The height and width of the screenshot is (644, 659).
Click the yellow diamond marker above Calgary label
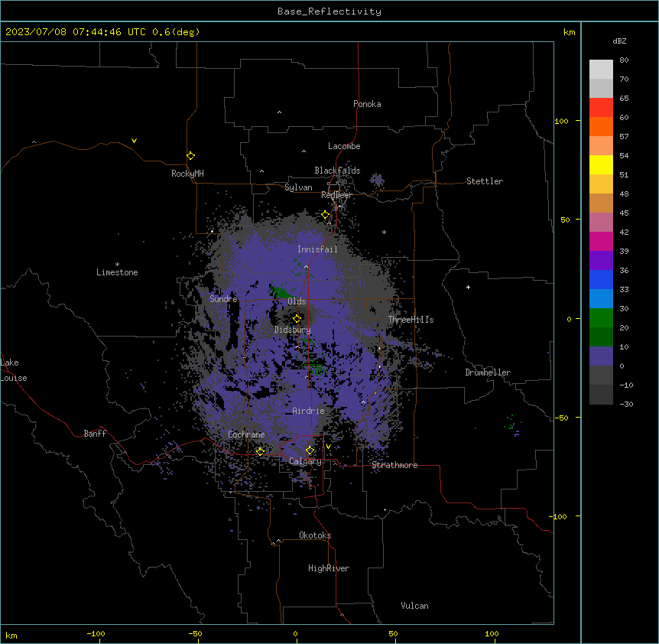pyautogui.click(x=310, y=450)
